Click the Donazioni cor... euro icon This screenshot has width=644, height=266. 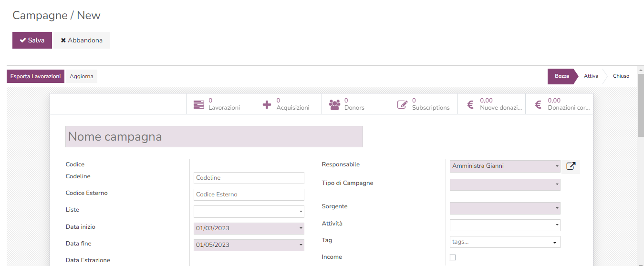pyautogui.click(x=538, y=104)
